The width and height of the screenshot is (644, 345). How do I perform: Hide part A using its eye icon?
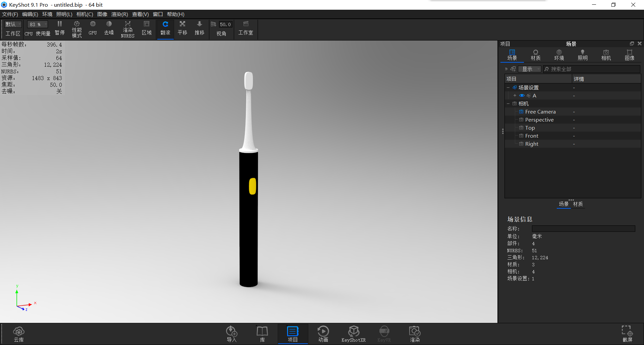(x=522, y=95)
